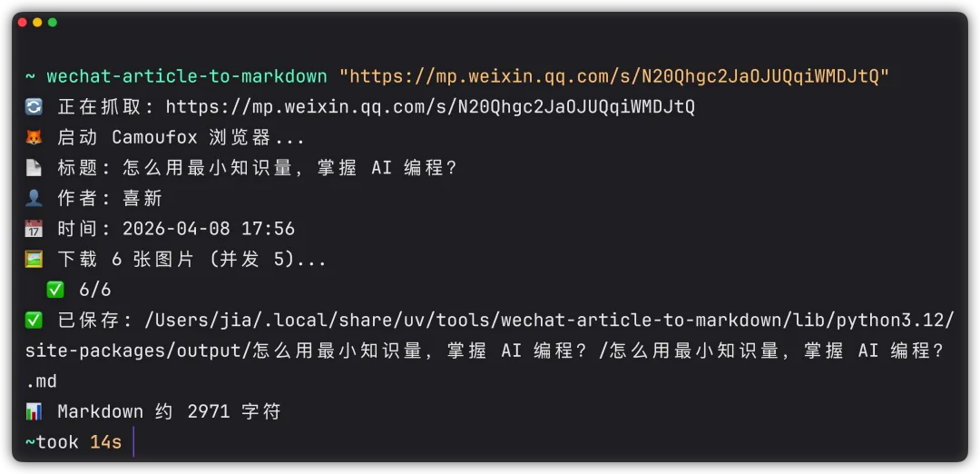Image resolution: width=980 pixels, height=474 pixels.
Task: Click the refresh emoji before 正在抓取
Action: click(x=34, y=107)
